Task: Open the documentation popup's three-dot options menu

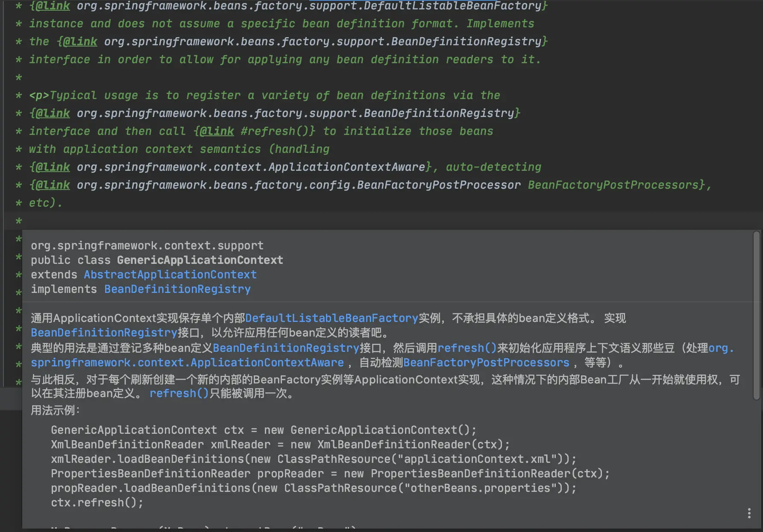Action: point(749,513)
